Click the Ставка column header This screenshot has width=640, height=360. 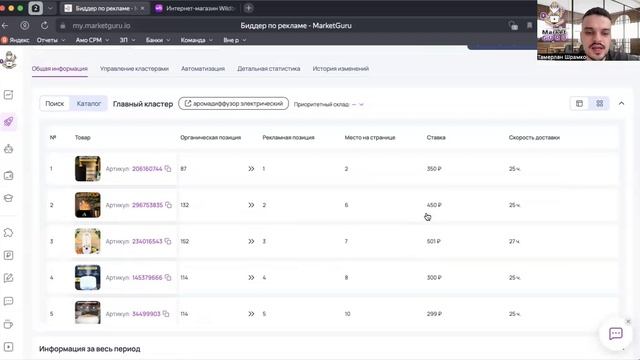coord(436,138)
